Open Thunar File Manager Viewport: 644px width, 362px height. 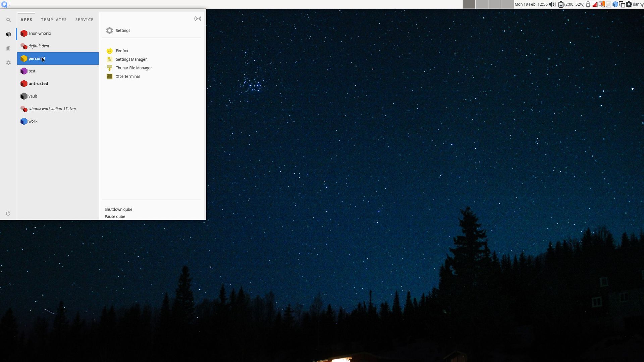click(133, 68)
